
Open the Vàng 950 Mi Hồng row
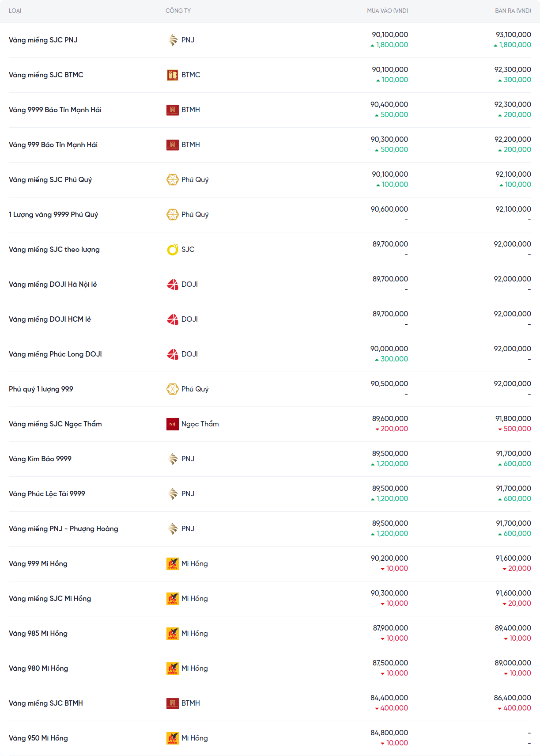coord(38,738)
